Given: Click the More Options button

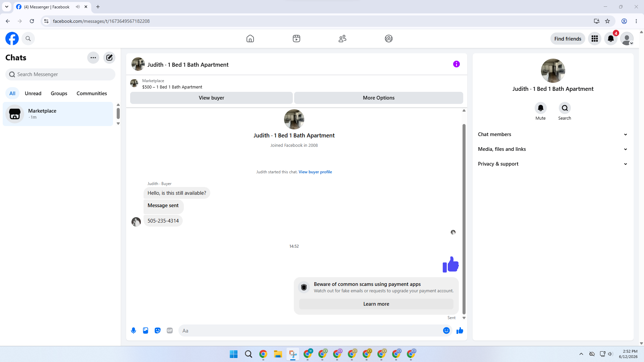Looking at the screenshot, I should (379, 98).
